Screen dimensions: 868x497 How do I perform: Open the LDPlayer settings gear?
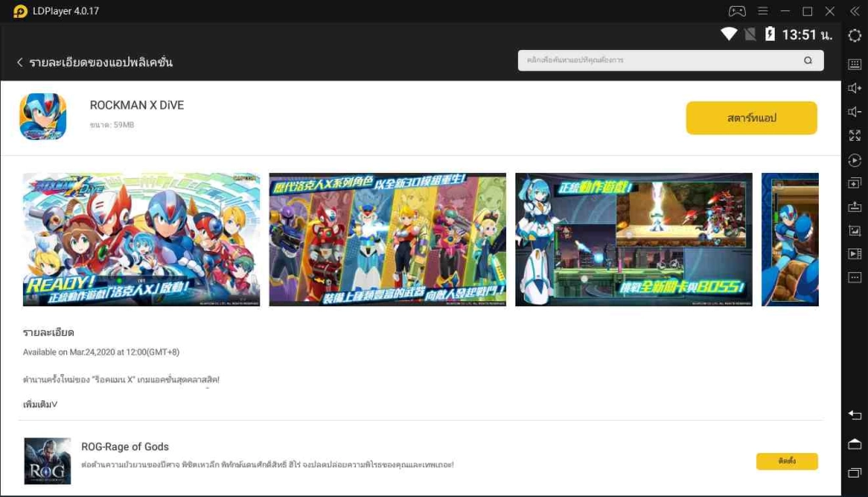click(x=854, y=36)
